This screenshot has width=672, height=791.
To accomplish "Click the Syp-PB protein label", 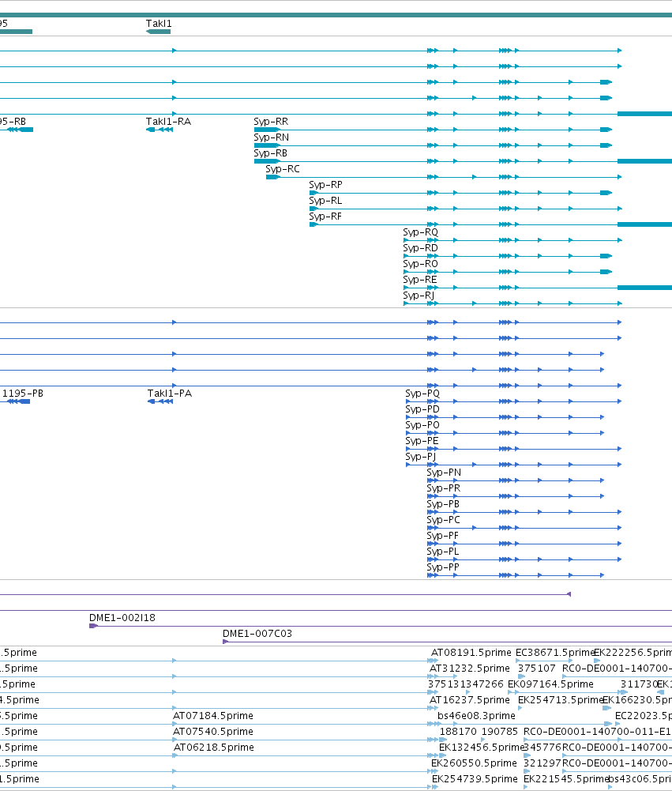I will (443, 504).
